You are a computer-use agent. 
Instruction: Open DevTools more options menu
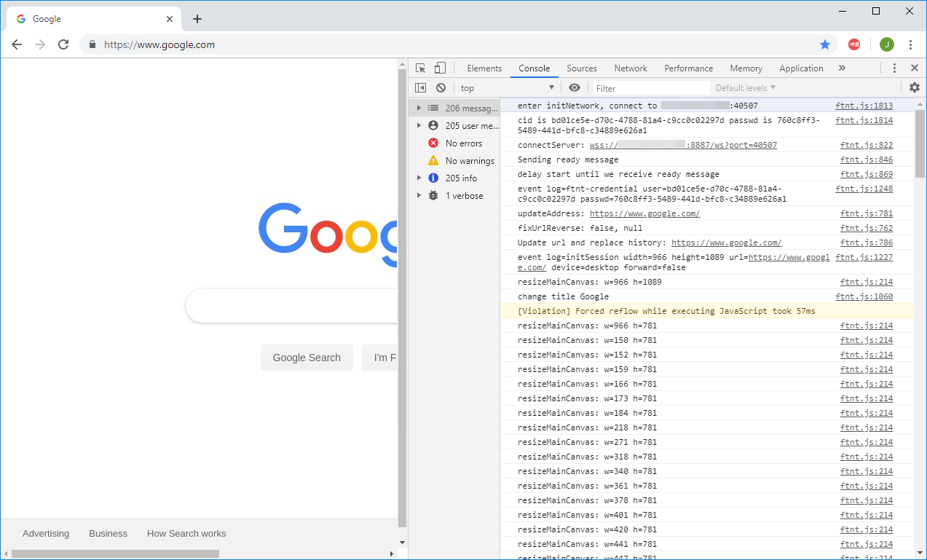pos(894,68)
